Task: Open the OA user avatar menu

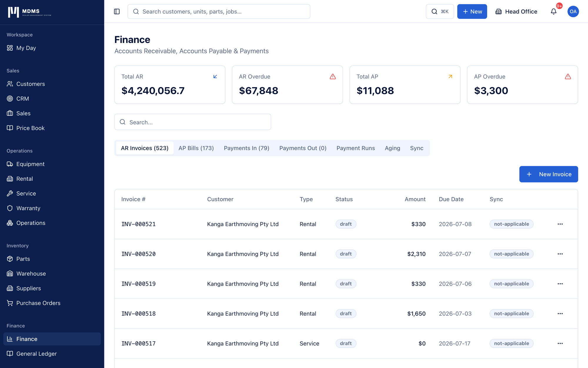Action: [x=573, y=11]
